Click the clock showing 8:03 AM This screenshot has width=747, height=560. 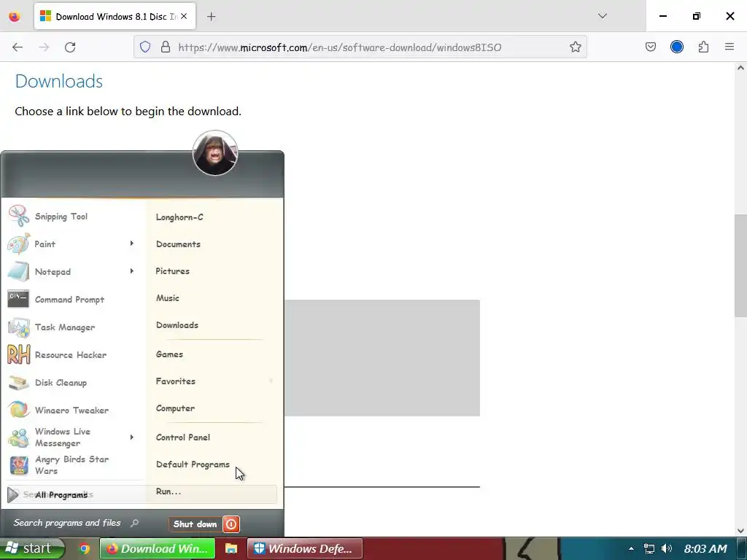pyautogui.click(x=705, y=548)
